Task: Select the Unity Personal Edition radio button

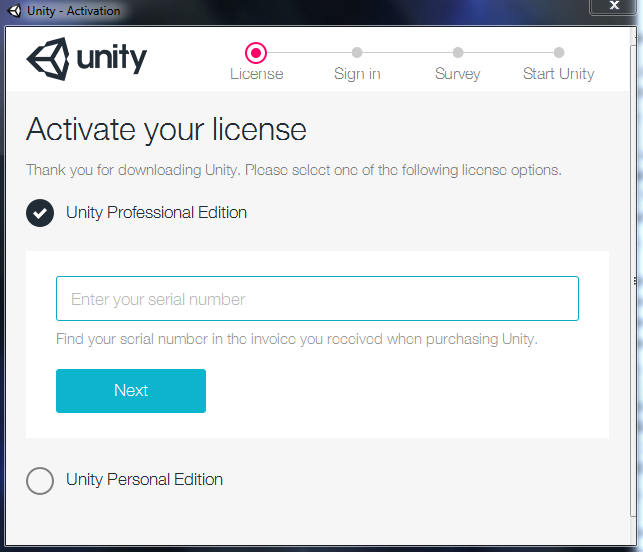Action: click(x=40, y=480)
